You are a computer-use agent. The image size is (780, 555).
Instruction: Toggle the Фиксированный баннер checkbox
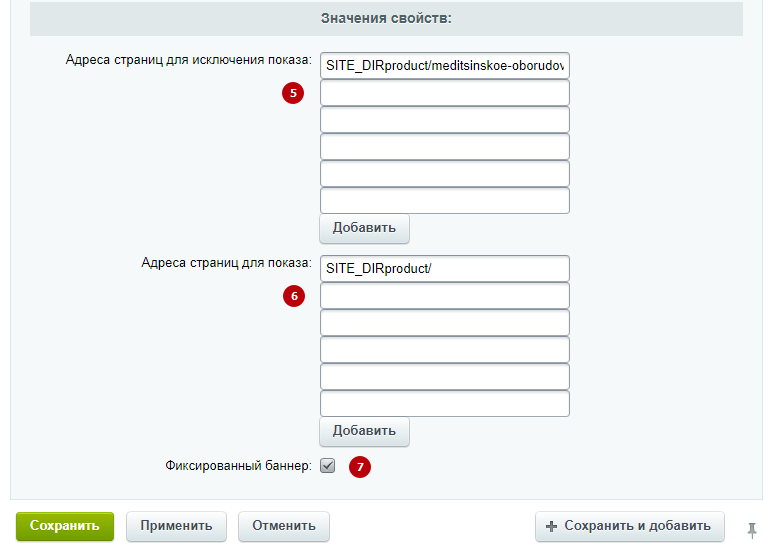(327, 465)
